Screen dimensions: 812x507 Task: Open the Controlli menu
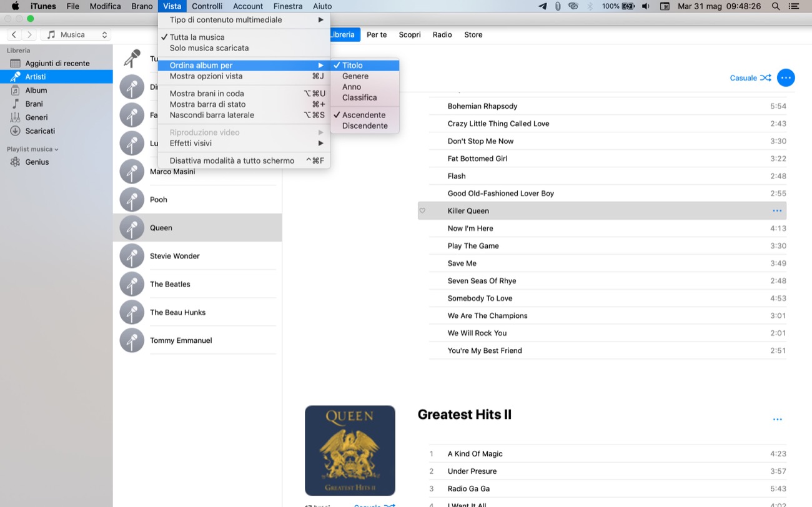coord(207,6)
